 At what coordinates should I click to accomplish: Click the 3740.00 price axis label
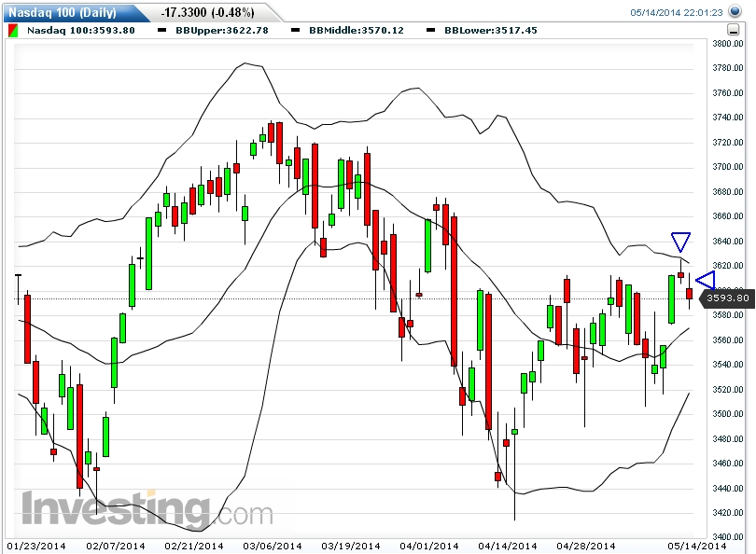pyautogui.click(x=728, y=118)
